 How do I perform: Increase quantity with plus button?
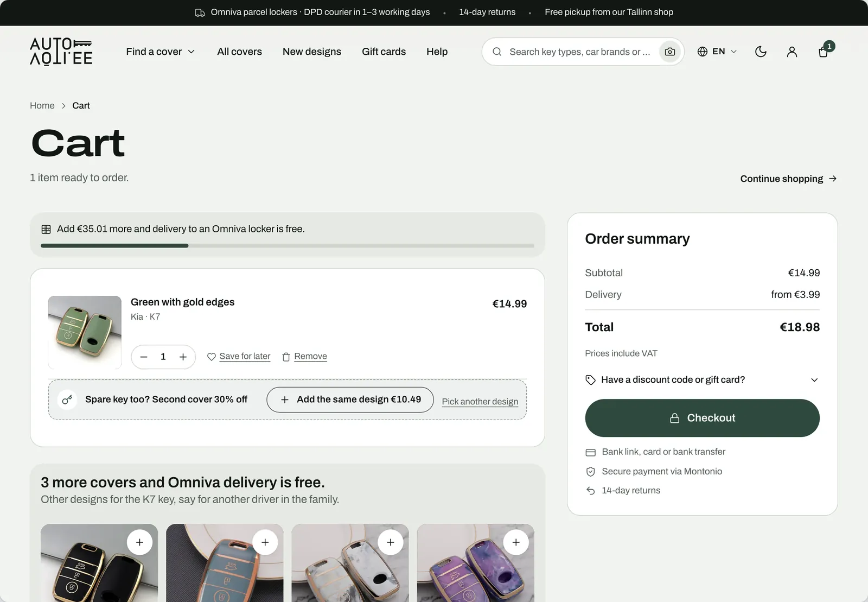pyautogui.click(x=183, y=357)
